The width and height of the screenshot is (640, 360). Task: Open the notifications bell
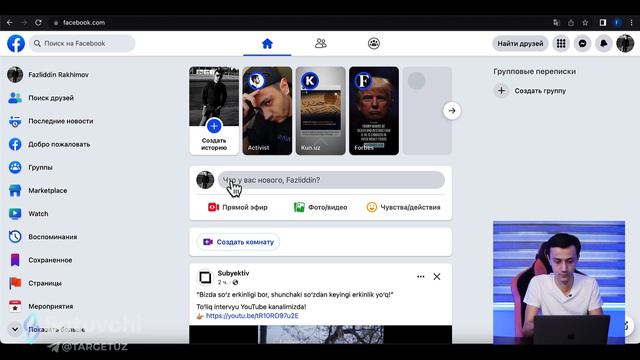pos(604,43)
